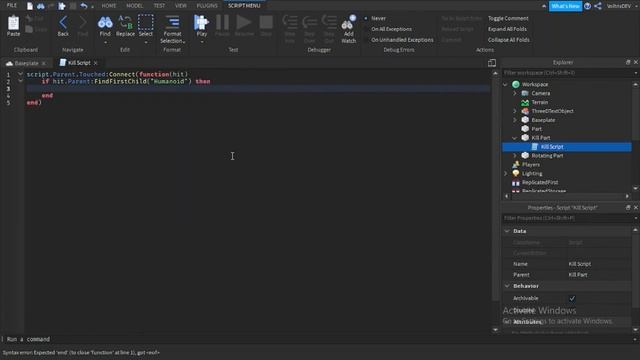Click the What's New button
The height and width of the screenshot is (360, 640).
click(x=565, y=6)
